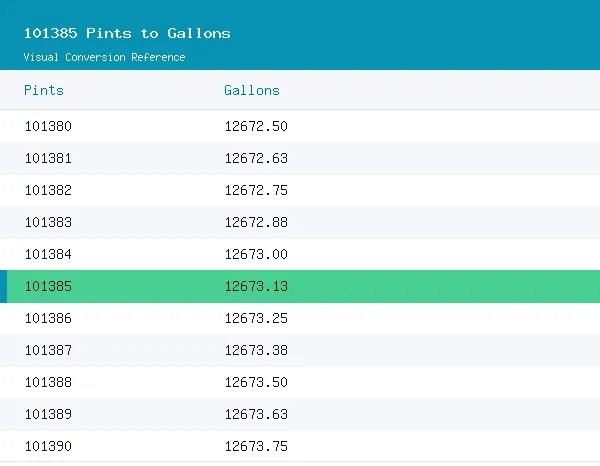Select the pints cell '101382'
The image size is (600, 466).
(x=48, y=190)
